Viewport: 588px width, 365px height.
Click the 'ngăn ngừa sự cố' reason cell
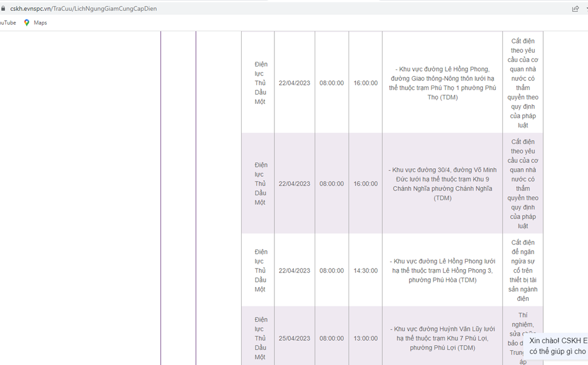tap(523, 270)
